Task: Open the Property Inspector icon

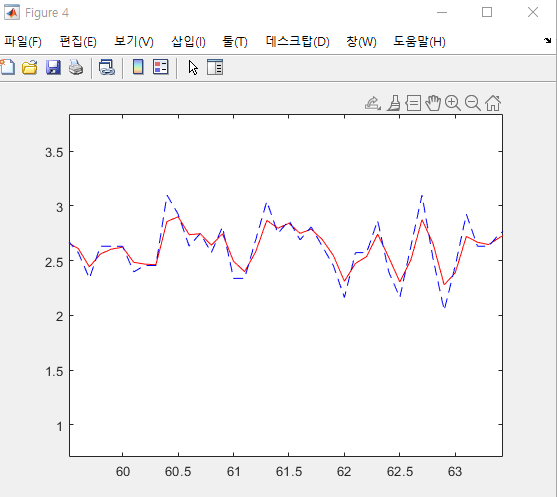Action: 215,67
